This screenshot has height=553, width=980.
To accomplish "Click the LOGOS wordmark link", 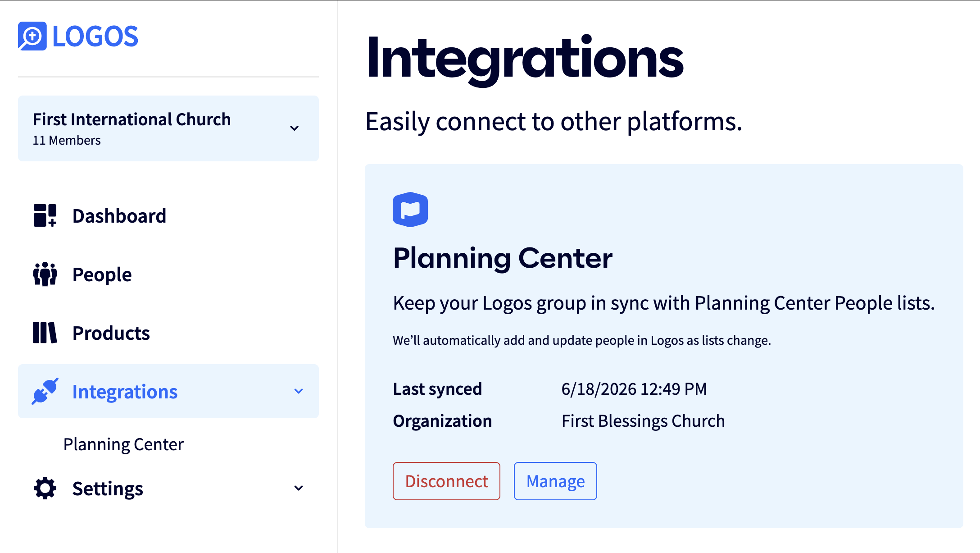I will pyautogui.click(x=95, y=36).
